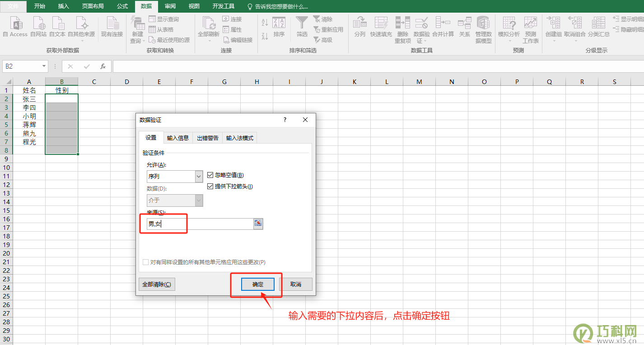Sort ascending with the A-Z icon
Image resolution: width=644 pixels, height=345 pixels.
[x=265, y=22]
